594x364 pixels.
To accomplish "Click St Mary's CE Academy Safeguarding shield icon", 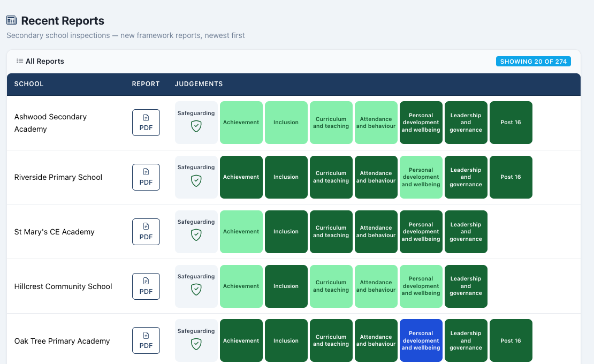I will (x=196, y=235).
